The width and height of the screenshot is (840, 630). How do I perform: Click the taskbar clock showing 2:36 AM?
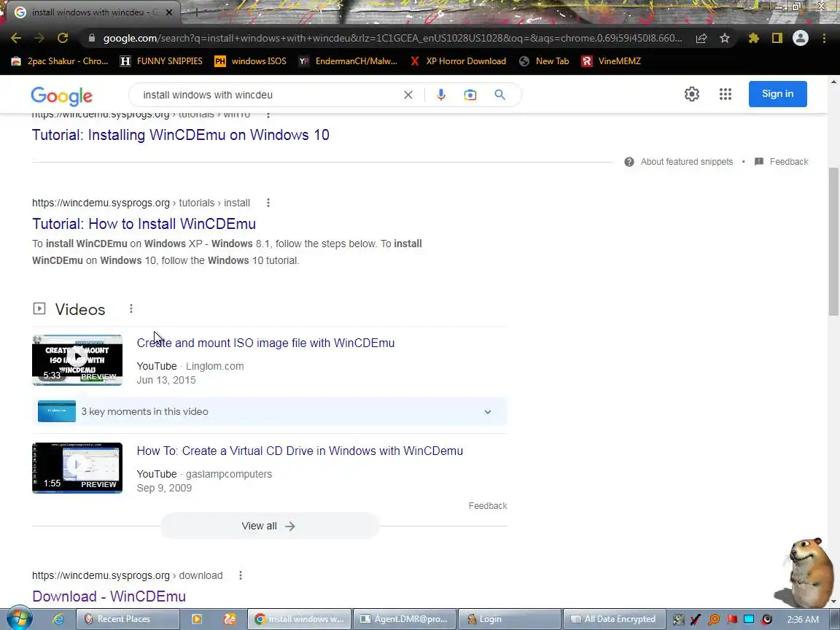[803, 619]
